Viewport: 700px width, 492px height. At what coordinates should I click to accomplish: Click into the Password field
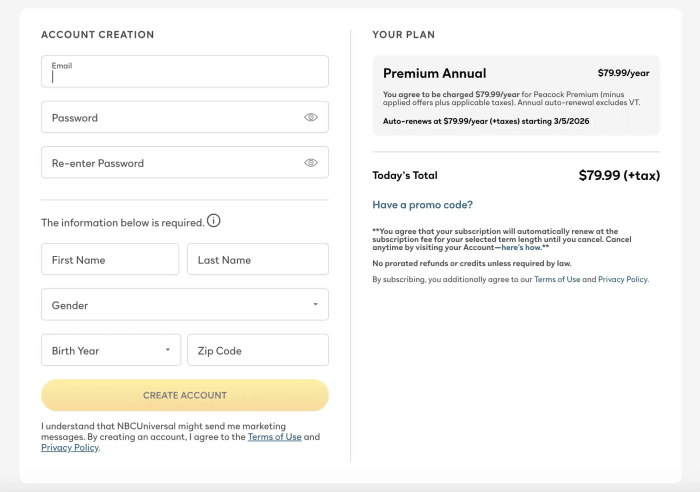185,117
